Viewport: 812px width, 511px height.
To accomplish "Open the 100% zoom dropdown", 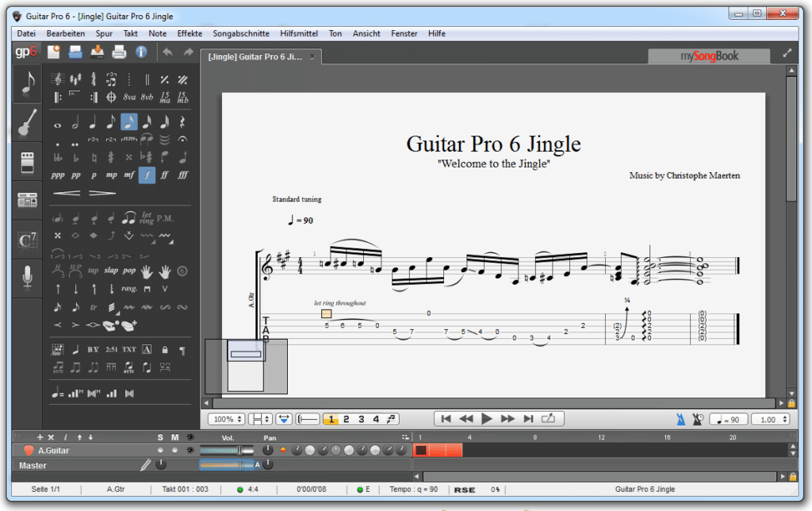I will click(226, 419).
